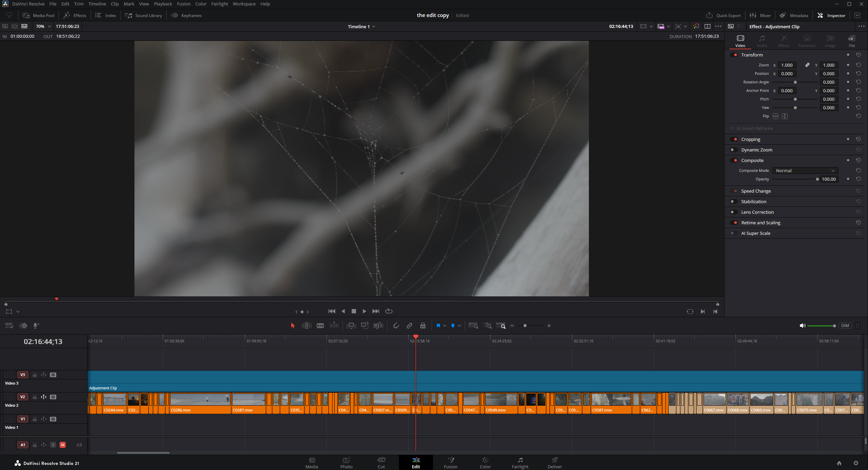Click the Zoom X value field
Viewport: 868px width, 470px height.
click(x=787, y=65)
